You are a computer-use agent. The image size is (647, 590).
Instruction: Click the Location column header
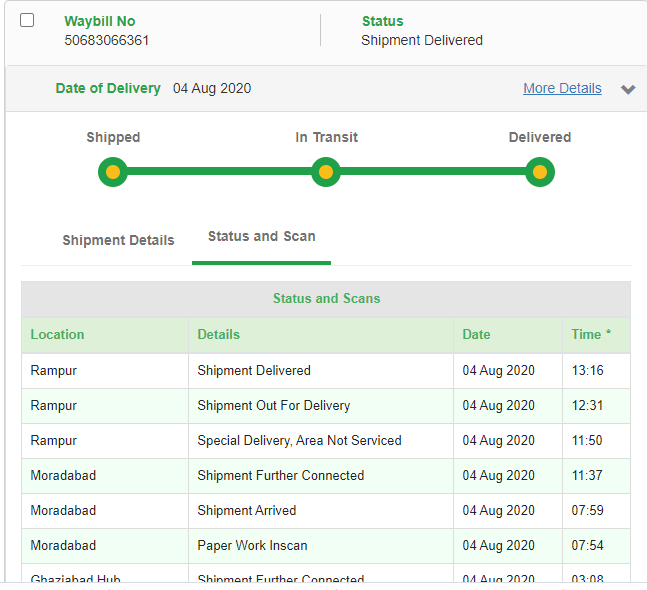pos(57,335)
